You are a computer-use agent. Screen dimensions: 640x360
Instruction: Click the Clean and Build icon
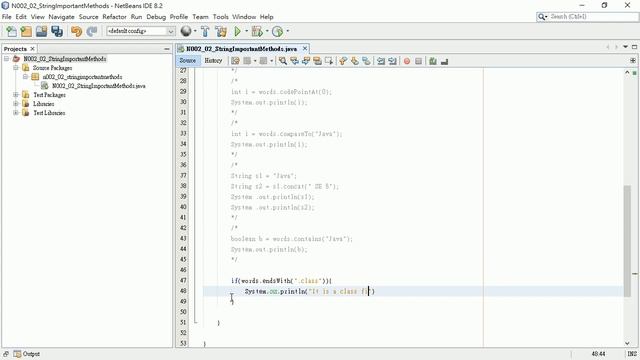coord(221,31)
